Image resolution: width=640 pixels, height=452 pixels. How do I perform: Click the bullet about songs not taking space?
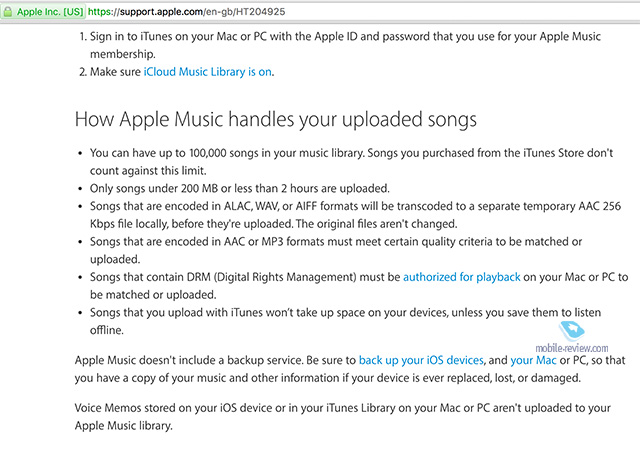345,321
